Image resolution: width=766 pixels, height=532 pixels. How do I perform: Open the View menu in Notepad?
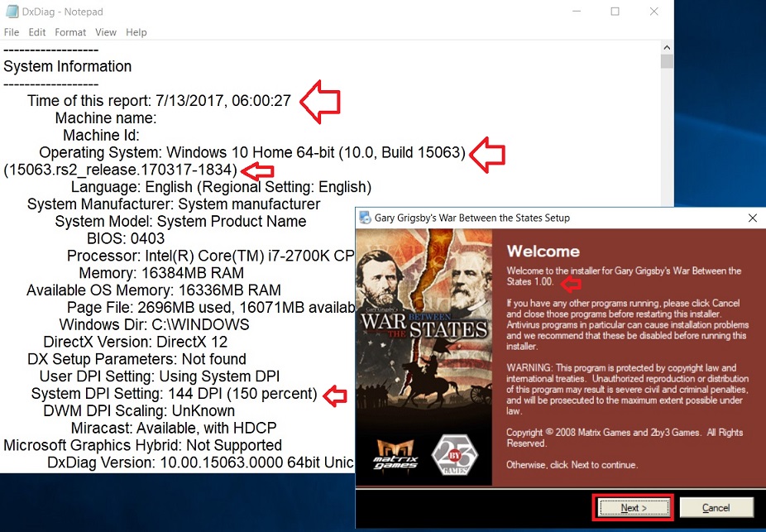(x=106, y=32)
